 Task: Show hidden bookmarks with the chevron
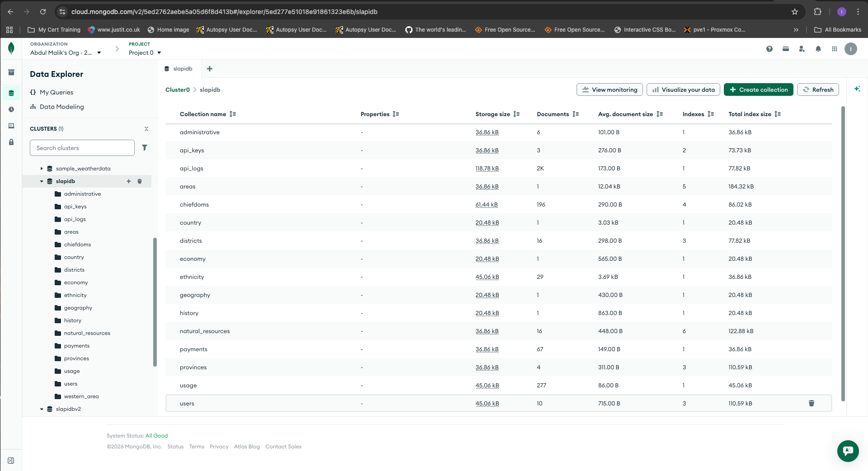pyautogui.click(x=796, y=30)
